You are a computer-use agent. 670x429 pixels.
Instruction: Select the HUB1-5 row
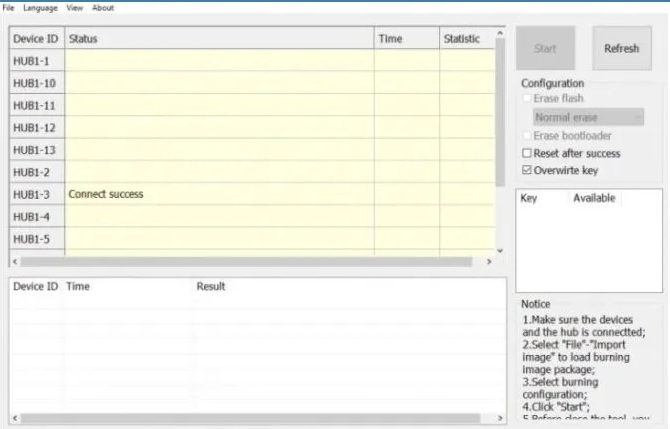click(252, 238)
